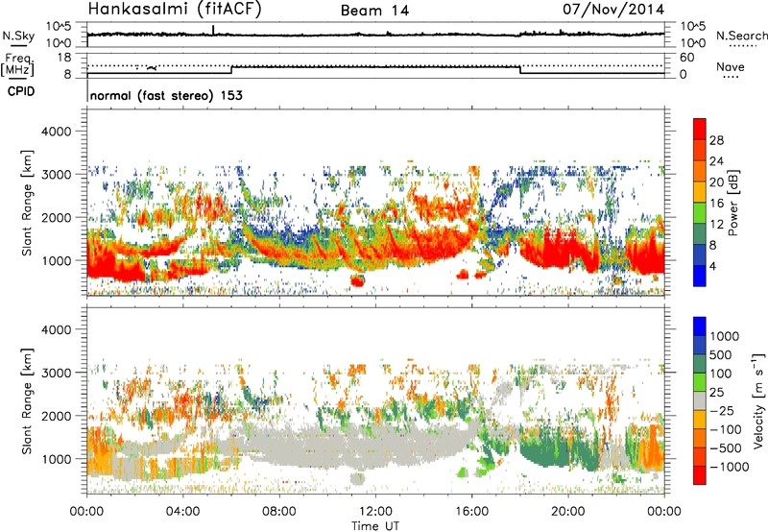Click the frequency step-down near 18:00

pos(520,70)
